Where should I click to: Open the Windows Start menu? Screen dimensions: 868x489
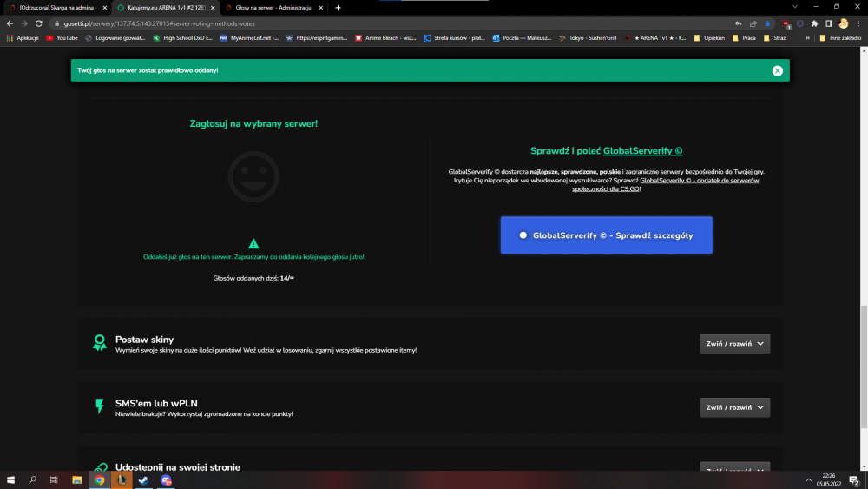pyautogui.click(x=10, y=480)
